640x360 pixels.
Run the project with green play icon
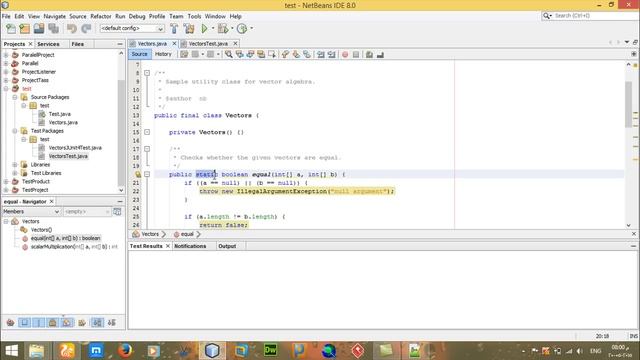(204, 29)
